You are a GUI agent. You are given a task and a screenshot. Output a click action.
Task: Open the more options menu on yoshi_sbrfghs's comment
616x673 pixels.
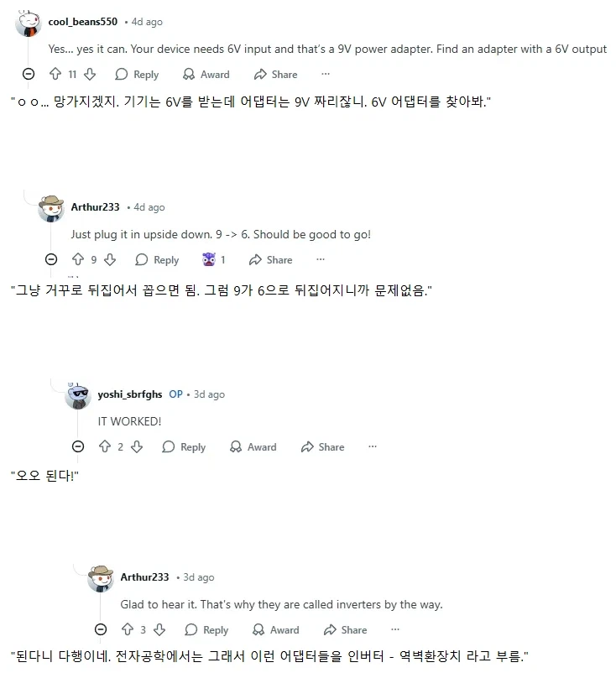tap(373, 446)
